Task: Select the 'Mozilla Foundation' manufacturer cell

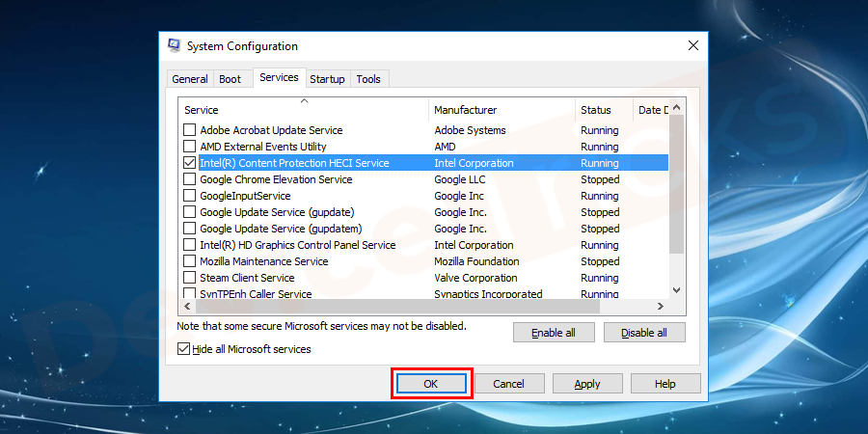Action: coord(476,261)
